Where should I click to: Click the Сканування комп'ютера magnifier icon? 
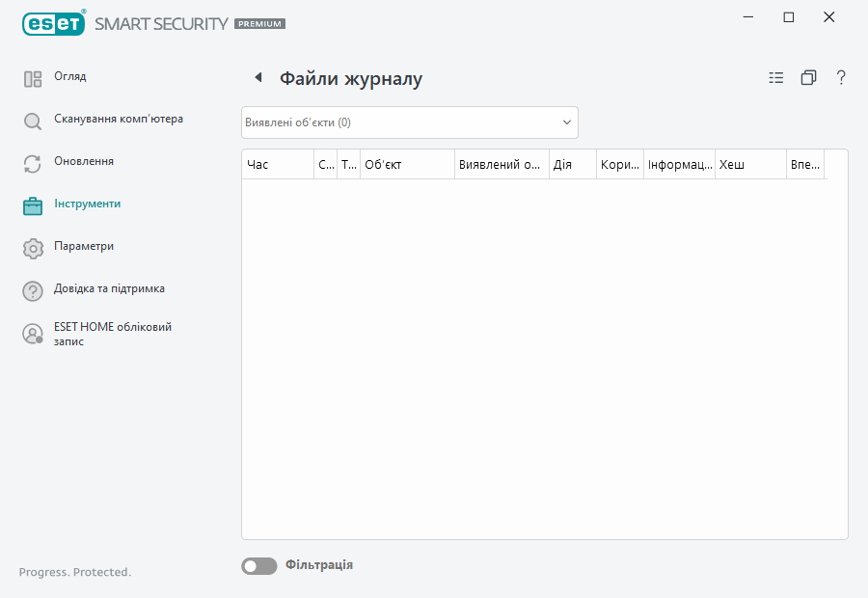click(33, 122)
